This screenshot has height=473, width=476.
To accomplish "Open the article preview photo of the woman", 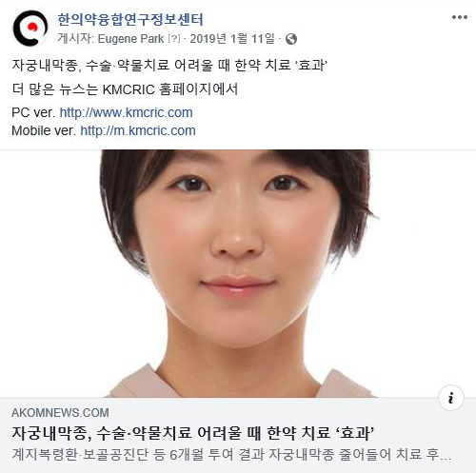I will pyautogui.click(x=238, y=273).
